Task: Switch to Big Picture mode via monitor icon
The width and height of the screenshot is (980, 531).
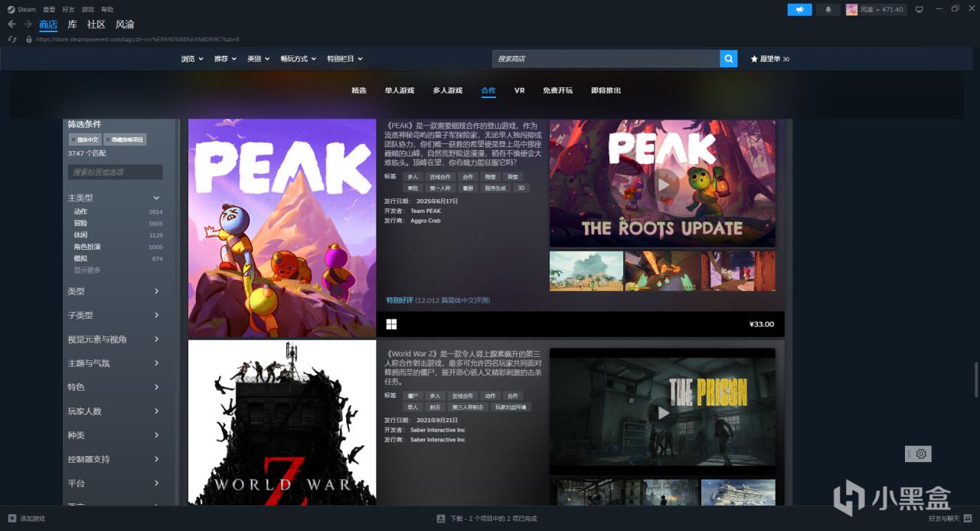Action: click(x=919, y=9)
